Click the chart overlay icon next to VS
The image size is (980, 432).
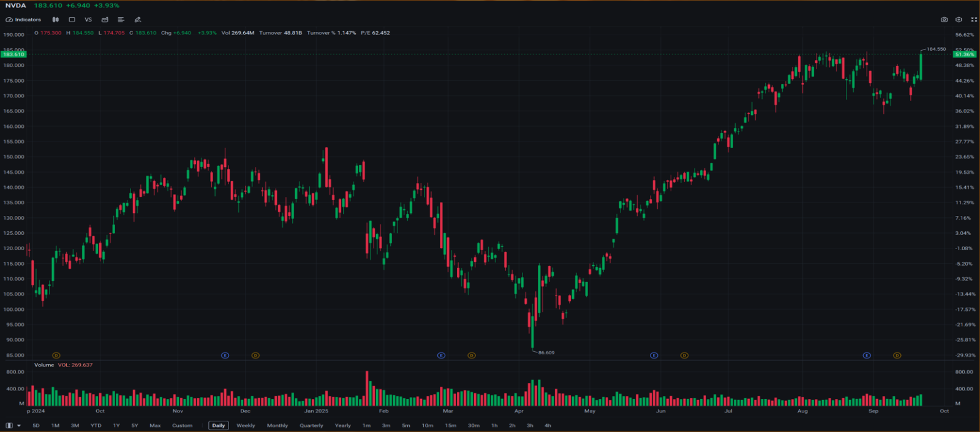[105, 20]
